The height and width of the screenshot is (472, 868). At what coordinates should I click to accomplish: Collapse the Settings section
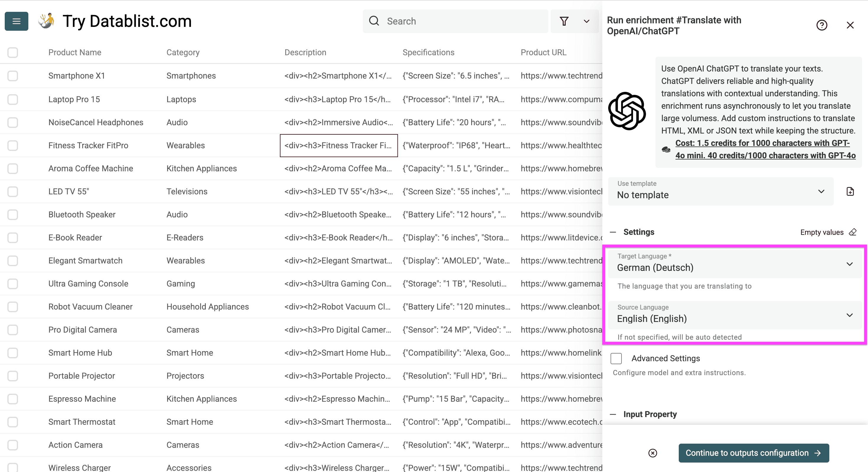613,232
